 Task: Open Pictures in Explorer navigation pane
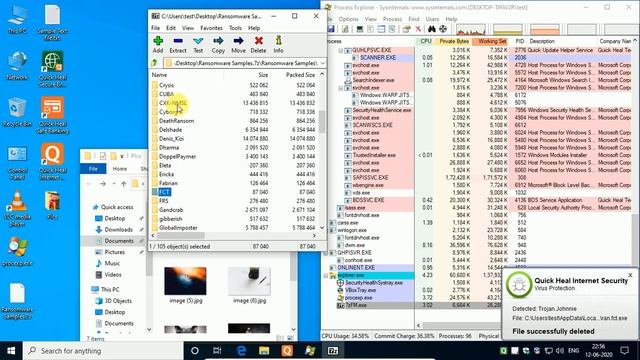click(x=114, y=252)
